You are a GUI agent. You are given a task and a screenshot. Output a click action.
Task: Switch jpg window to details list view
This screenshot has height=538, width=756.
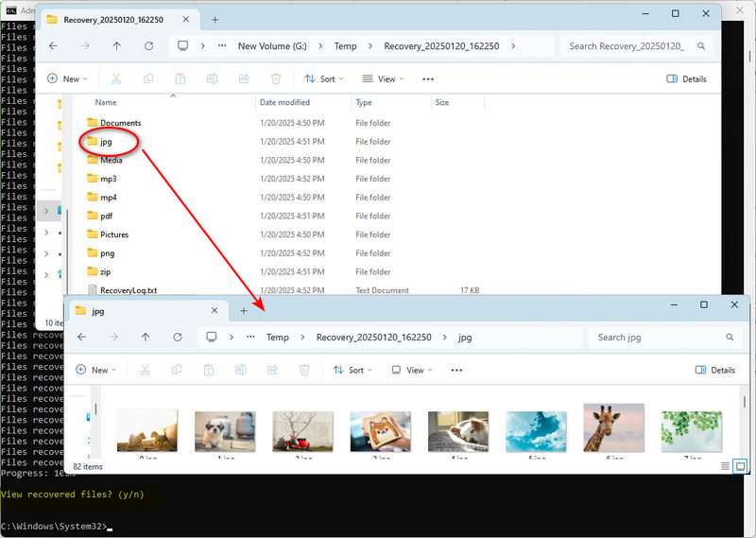click(x=725, y=466)
